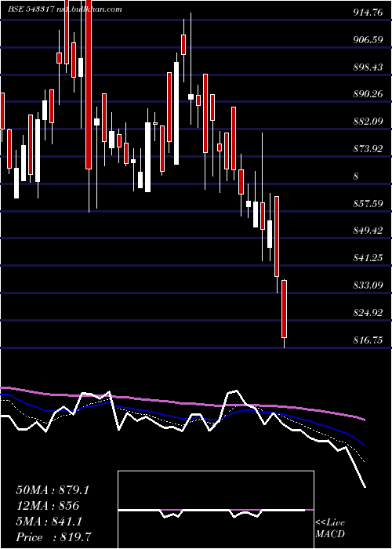392x549 pixels.
Task: Click the 914.76 price axis label
Action: (368, 13)
